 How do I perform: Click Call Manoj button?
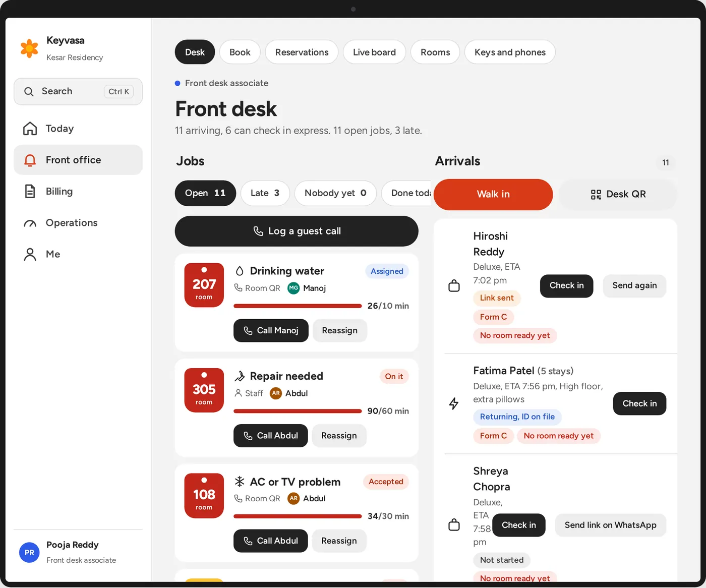coord(271,331)
